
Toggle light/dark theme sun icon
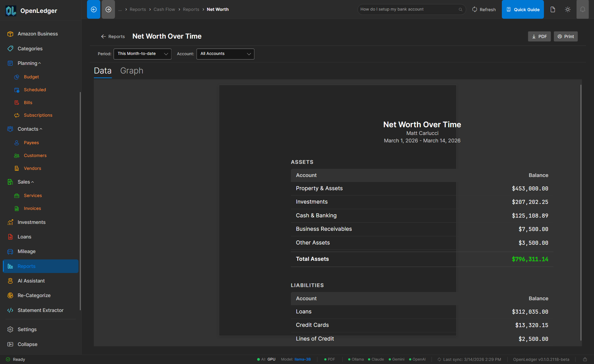pyautogui.click(x=568, y=9)
